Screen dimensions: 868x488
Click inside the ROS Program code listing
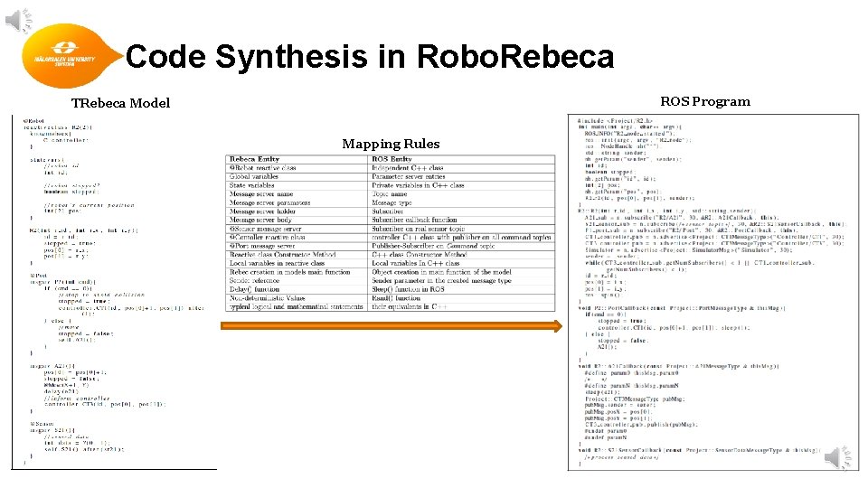tap(713, 292)
